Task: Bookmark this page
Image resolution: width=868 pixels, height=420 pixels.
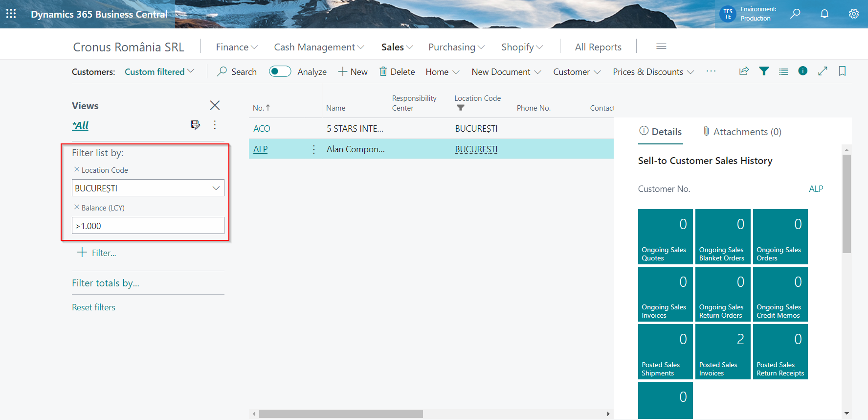Action: [842, 71]
